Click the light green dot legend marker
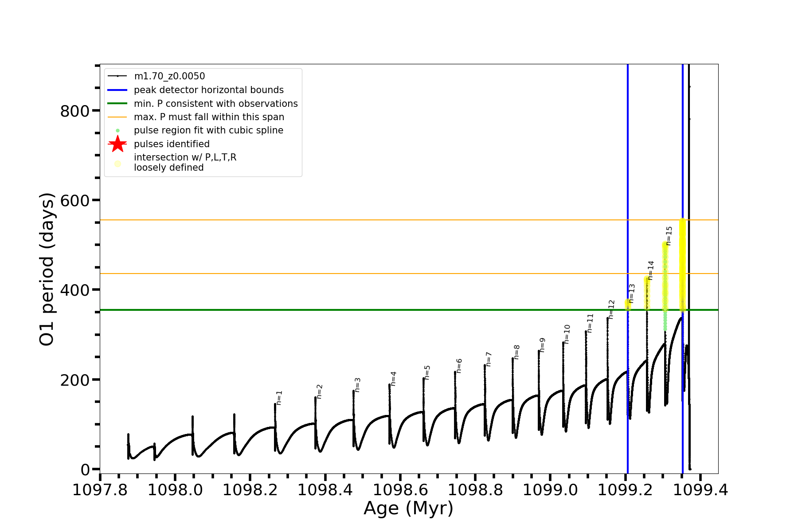This screenshot has height=532, width=798. (117, 131)
